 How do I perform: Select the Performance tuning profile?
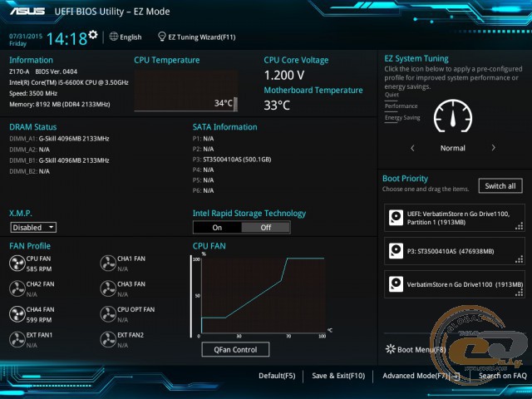coord(401,106)
